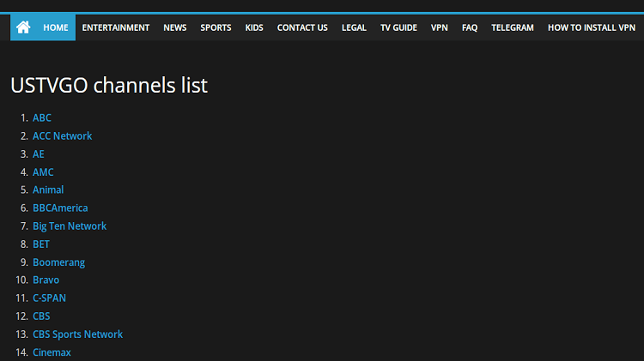
Task: Open the ENTERTAINMENT menu
Action: coord(115,27)
